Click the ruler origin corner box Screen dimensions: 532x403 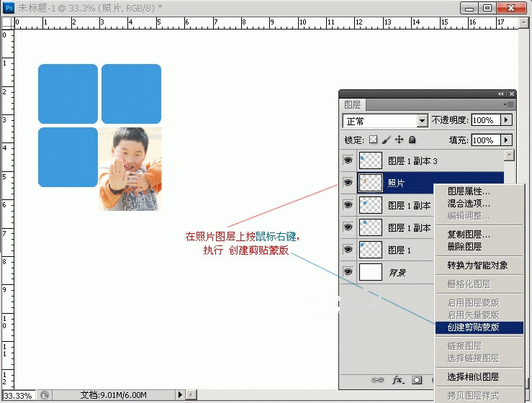tap(8, 23)
